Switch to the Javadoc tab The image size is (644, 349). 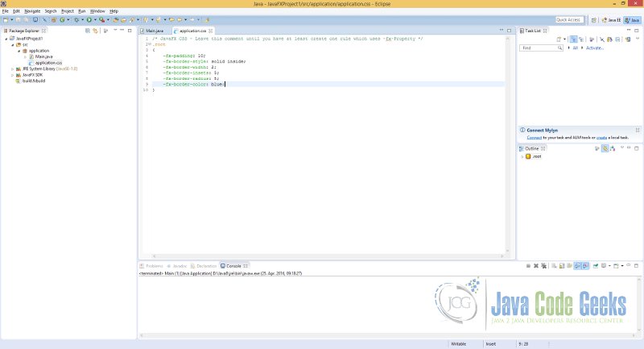click(177, 266)
